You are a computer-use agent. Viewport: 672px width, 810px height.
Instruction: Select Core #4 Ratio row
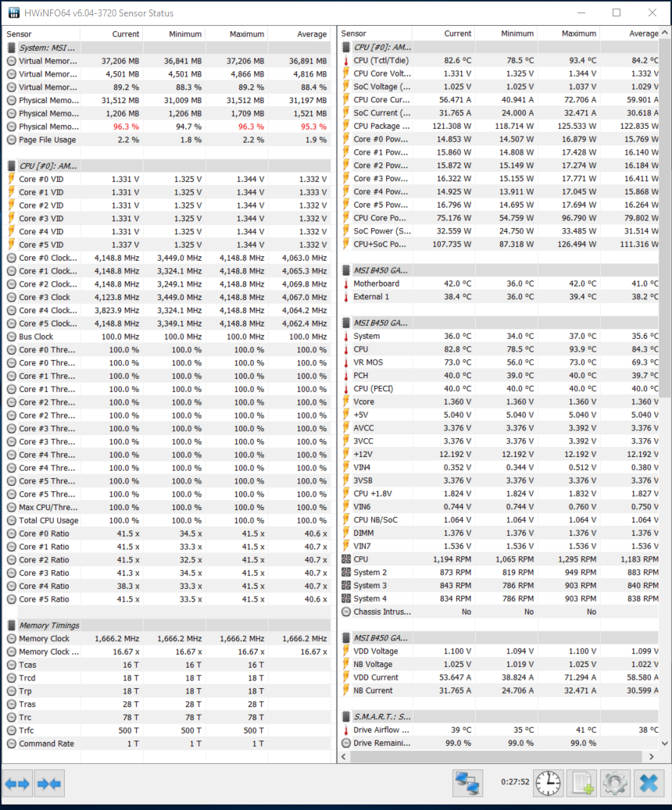pos(167,586)
